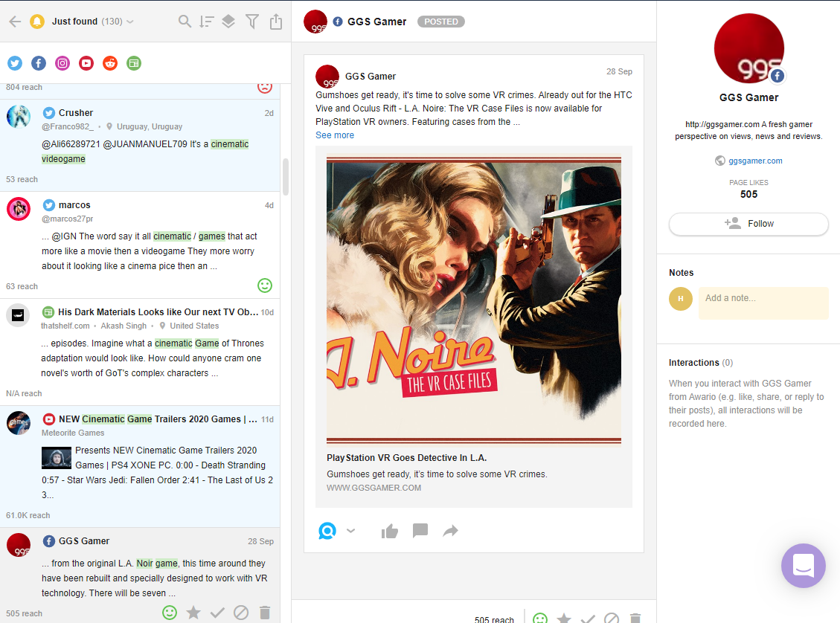Star the GGS Gamer list mention

[x=193, y=613]
